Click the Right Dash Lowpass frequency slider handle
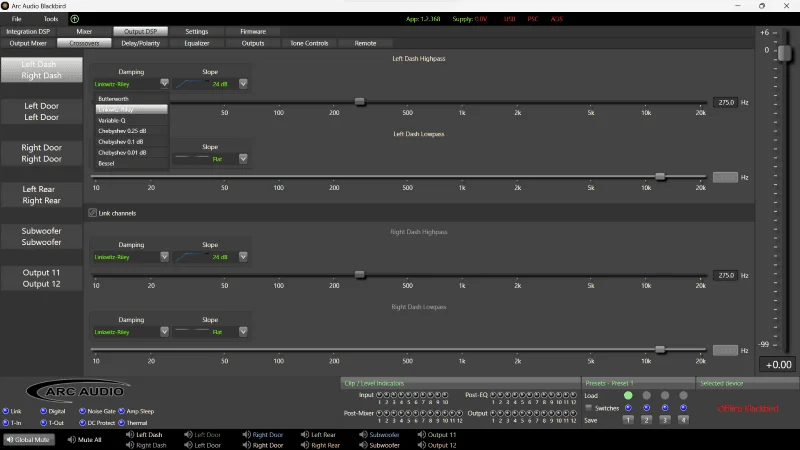 coord(660,349)
